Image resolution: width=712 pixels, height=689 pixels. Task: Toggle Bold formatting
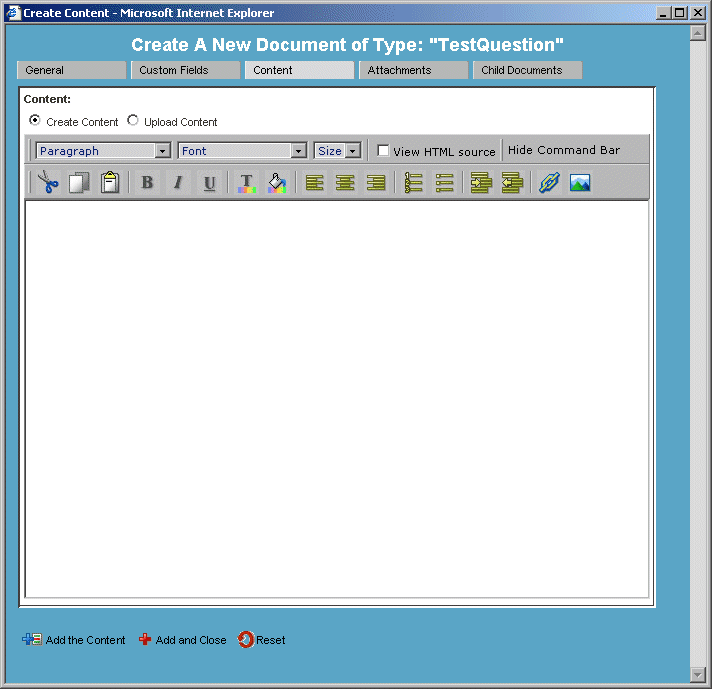[147, 183]
